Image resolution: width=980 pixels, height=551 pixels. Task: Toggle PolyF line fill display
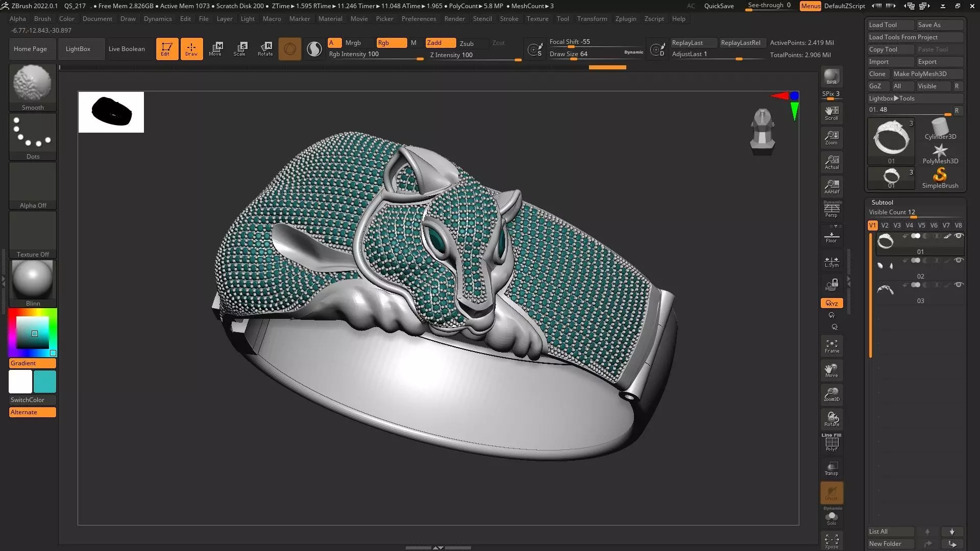coord(831,442)
